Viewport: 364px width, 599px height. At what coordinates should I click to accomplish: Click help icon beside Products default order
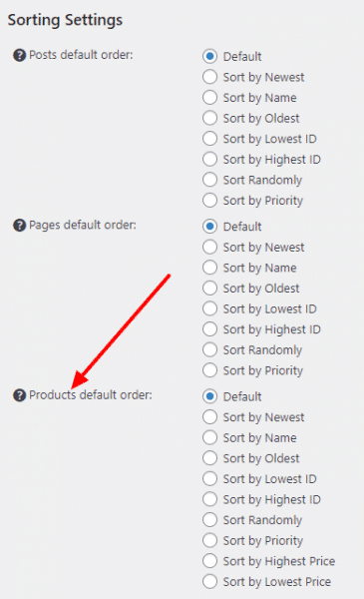(20, 395)
